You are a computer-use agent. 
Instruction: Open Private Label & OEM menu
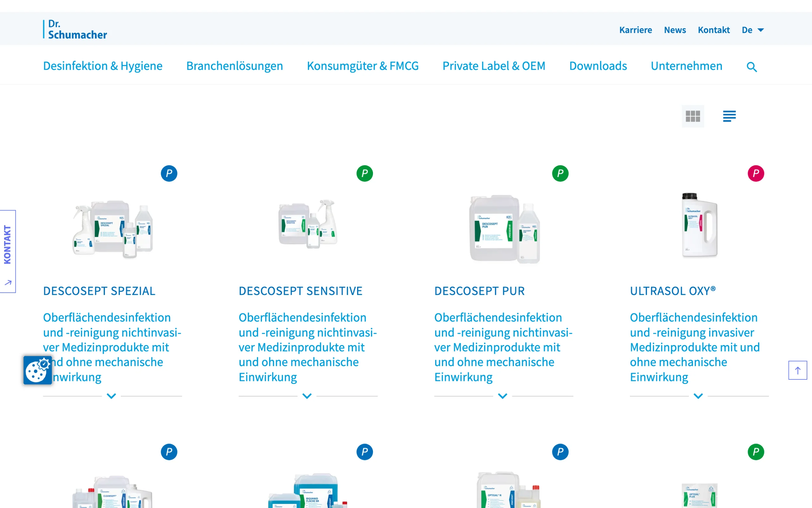pyautogui.click(x=494, y=66)
